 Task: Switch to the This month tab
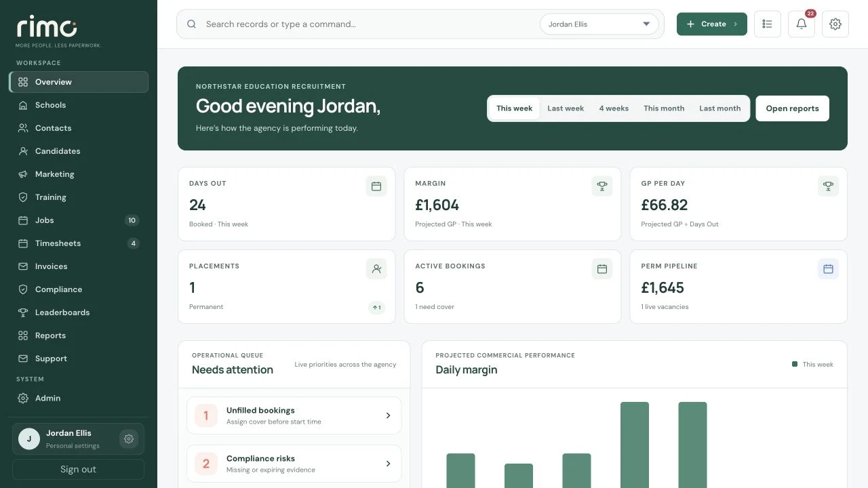(664, 108)
